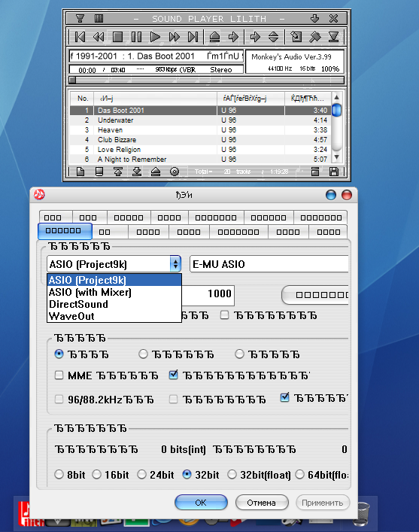The width and height of the screenshot is (419, 532).
Task: Save playlist with the floppy disk icon
Action: click(334, 172)
